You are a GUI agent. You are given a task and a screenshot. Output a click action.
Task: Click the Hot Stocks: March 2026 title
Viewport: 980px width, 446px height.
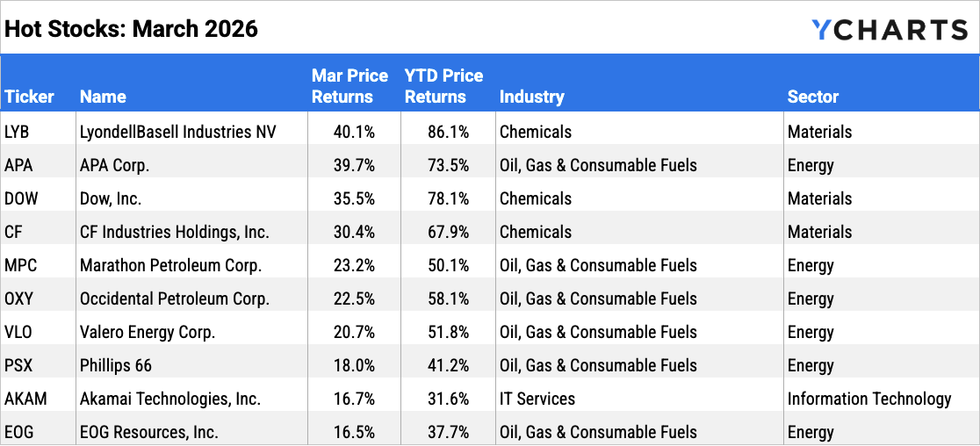(131, 28)
